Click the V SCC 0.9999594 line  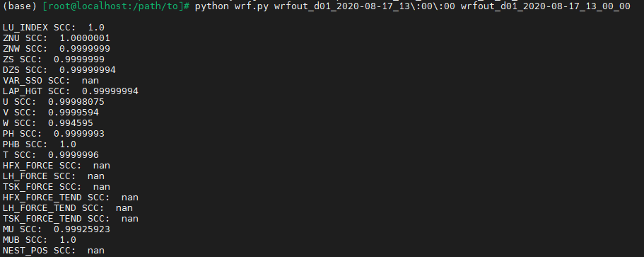tap(51, 113)
